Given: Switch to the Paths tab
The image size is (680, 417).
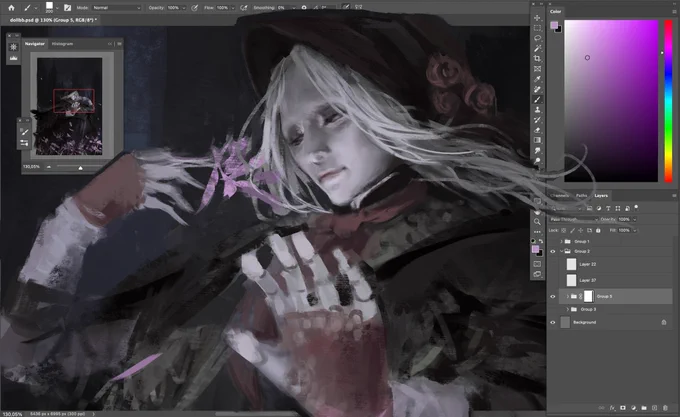Looking at the screenshot, I should 582,196.
